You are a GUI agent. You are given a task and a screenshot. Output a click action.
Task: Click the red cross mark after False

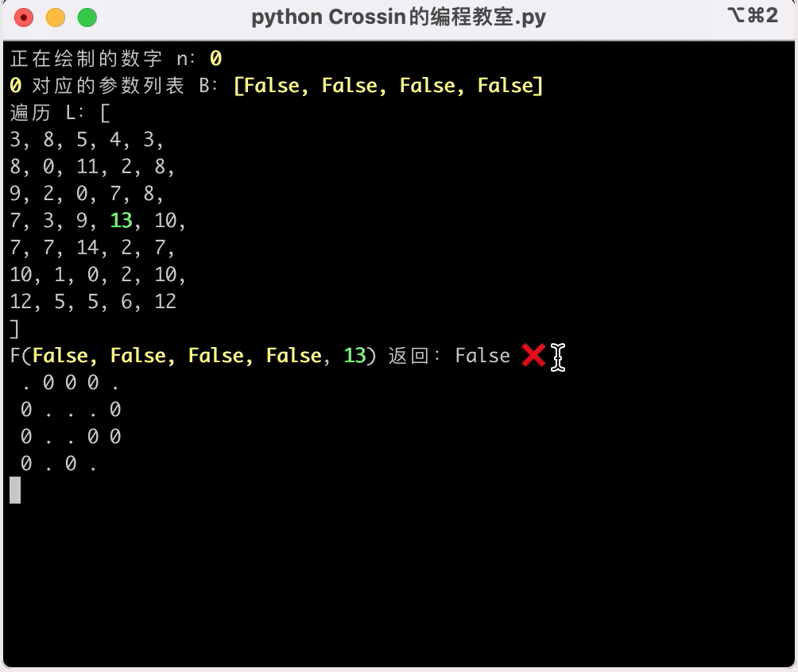coord(533,355)
